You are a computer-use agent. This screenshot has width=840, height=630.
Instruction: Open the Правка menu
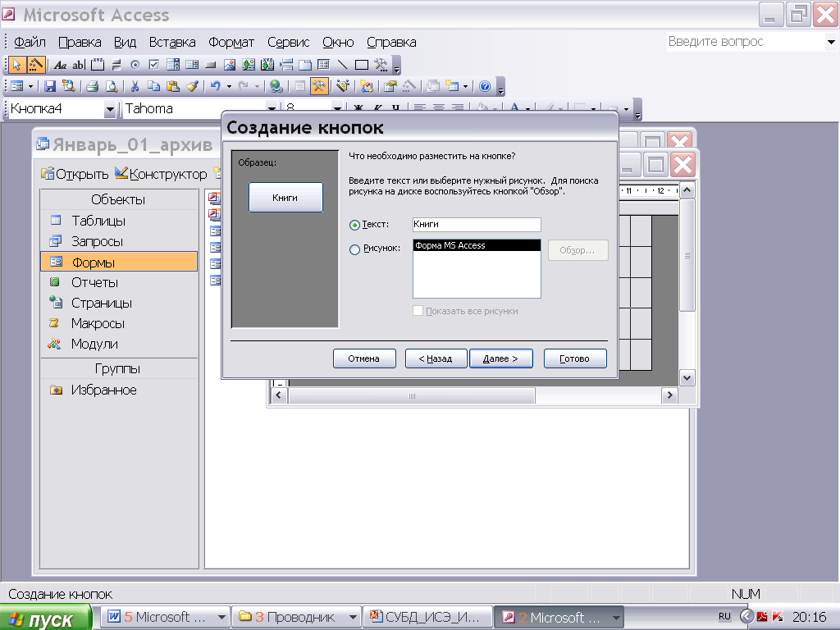pos(80,43)
